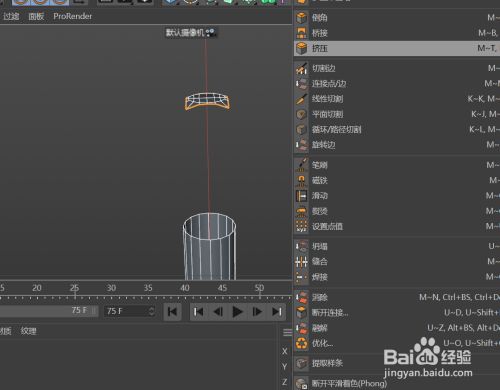Click the 优化 (Optimize) recycle icon

[x=302, y=343]
